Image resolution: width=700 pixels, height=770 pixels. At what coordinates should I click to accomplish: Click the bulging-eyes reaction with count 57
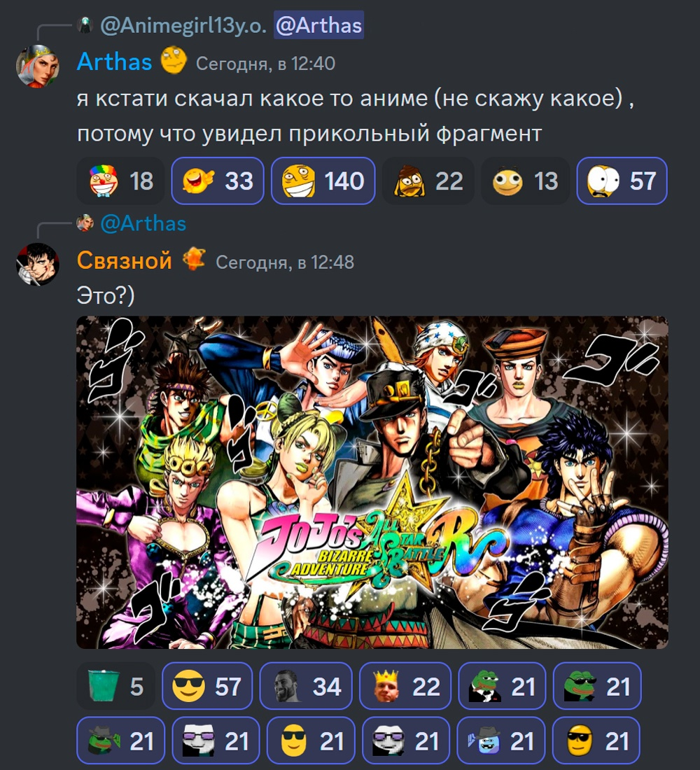[x=622, y=181]
